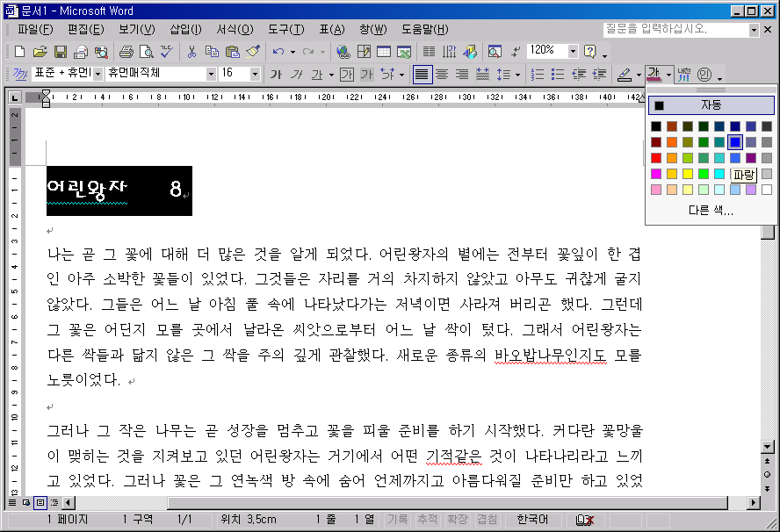Click the Cut scissors icon
The height and width of the screenshot is (532, 780).
click(x=190, y=52)
